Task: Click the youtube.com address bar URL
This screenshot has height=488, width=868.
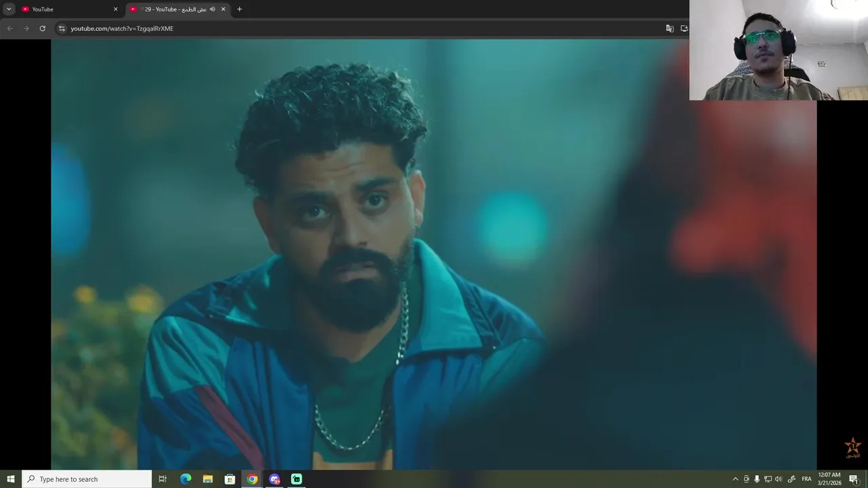Action: [x=122, y=28]
